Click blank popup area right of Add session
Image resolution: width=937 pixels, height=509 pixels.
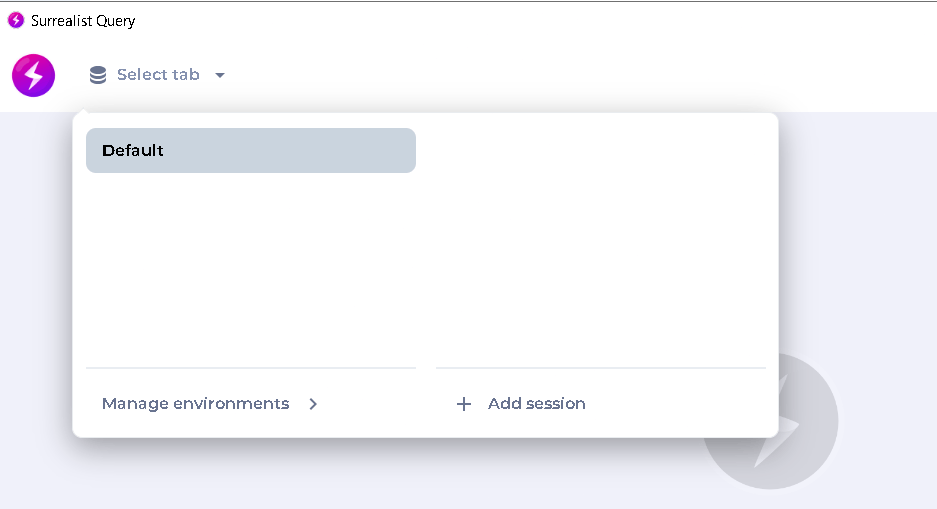675,404
